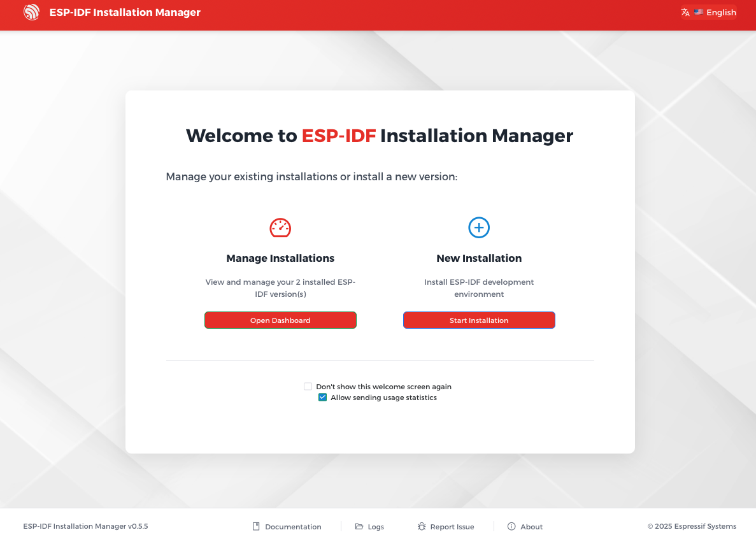Click the Report Issue link
756x537 pixels.
pos(452,527)
